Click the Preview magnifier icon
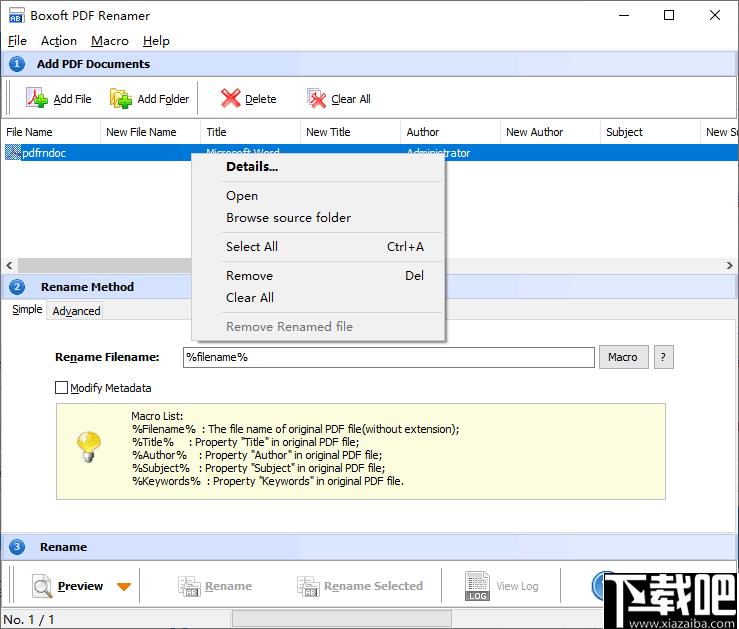Viewport: 739px width, 629px height. coord(42,586)
